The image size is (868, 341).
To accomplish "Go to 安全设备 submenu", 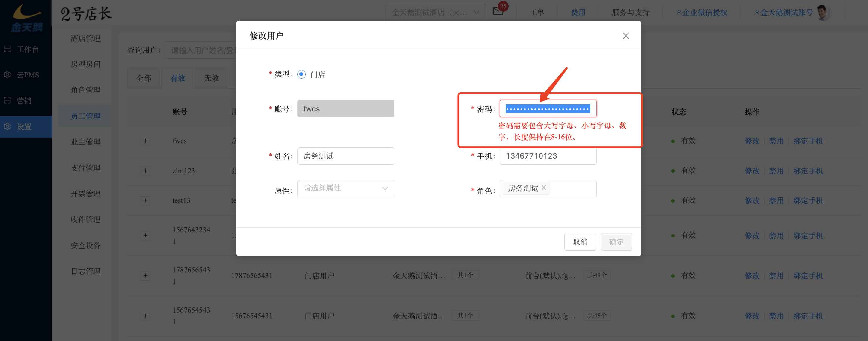I will [85, 245].
